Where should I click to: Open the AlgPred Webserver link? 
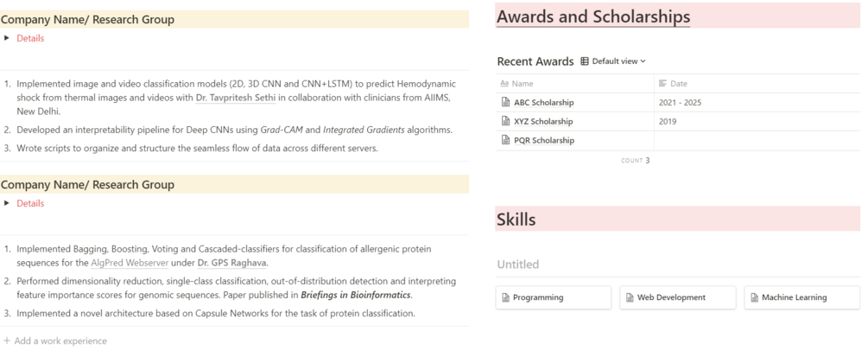129,262
